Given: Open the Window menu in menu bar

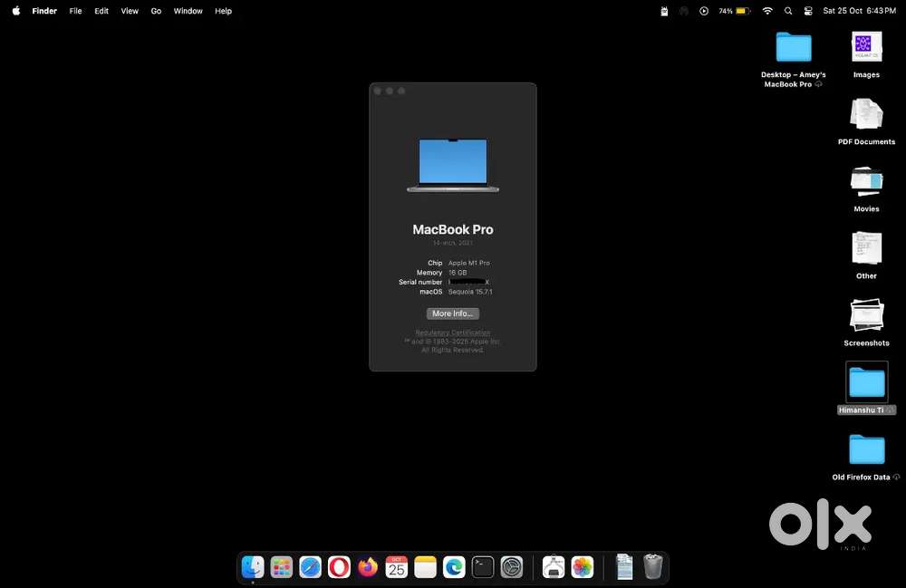Looking at the screenshot, I should click(x=188, y=11).
